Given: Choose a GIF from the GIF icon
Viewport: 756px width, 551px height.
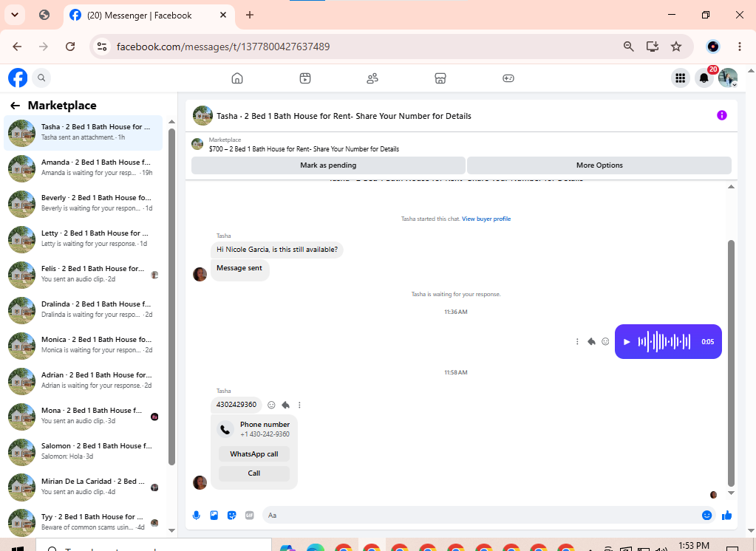Looking at the screenshot, I should (x=249, y=516).
